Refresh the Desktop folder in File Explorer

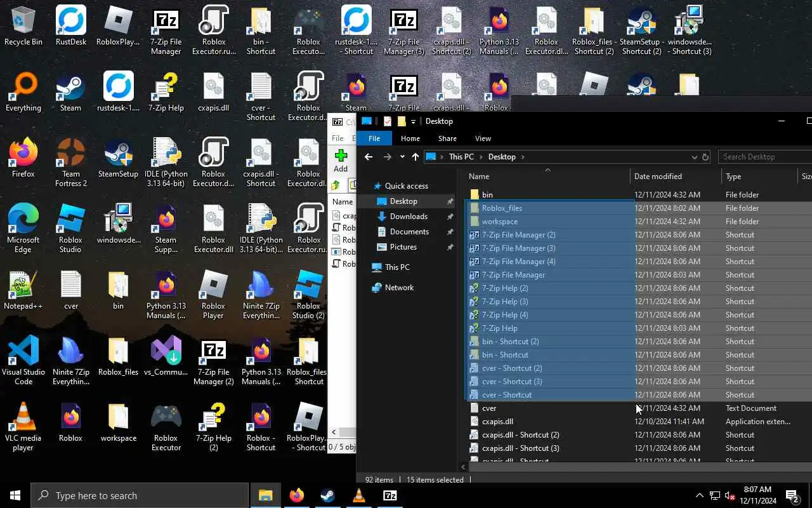(x=705, y=157)
